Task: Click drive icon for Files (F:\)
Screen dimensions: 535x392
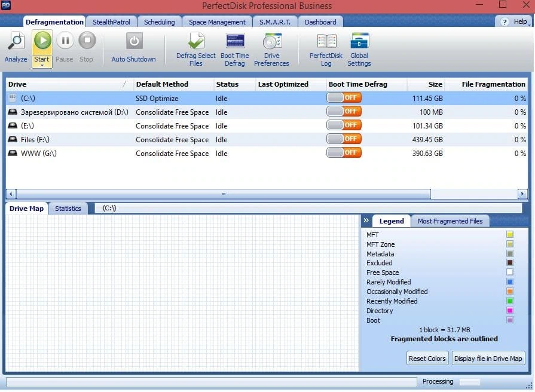Action: coord(13,139)
